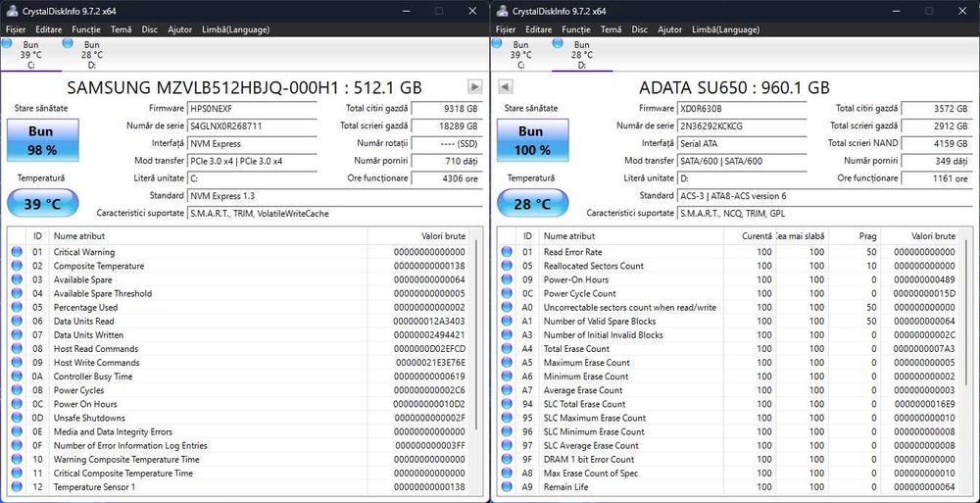Click the status orb beside Unsafe Shutdowns
The image size is (980, 503).
[17, 418]
